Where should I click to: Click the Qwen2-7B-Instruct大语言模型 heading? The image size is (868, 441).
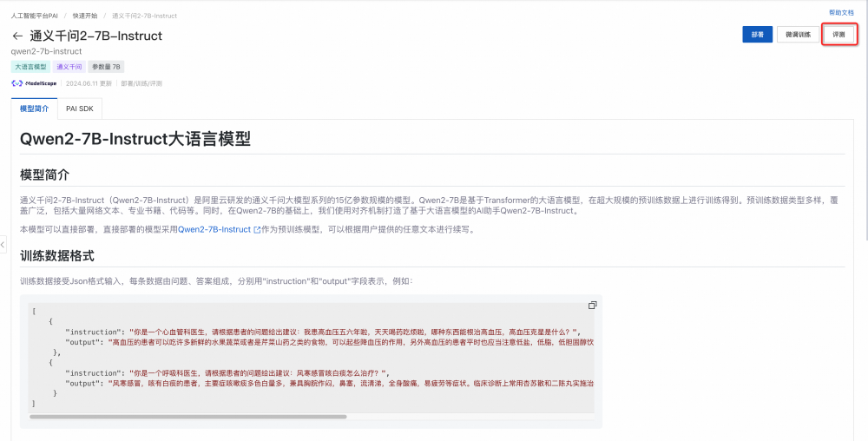click(x=135, y=138)
